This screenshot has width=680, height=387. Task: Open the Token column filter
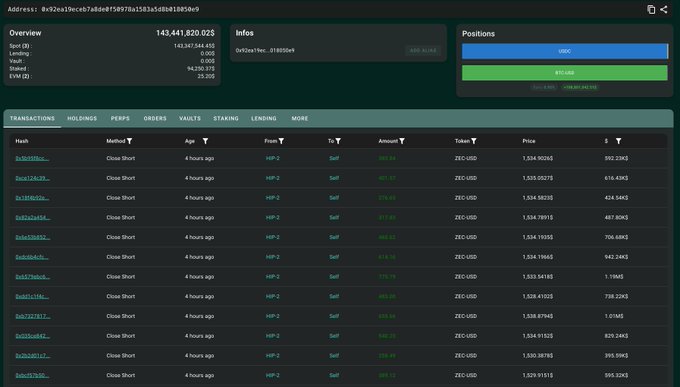click(474, 141)
